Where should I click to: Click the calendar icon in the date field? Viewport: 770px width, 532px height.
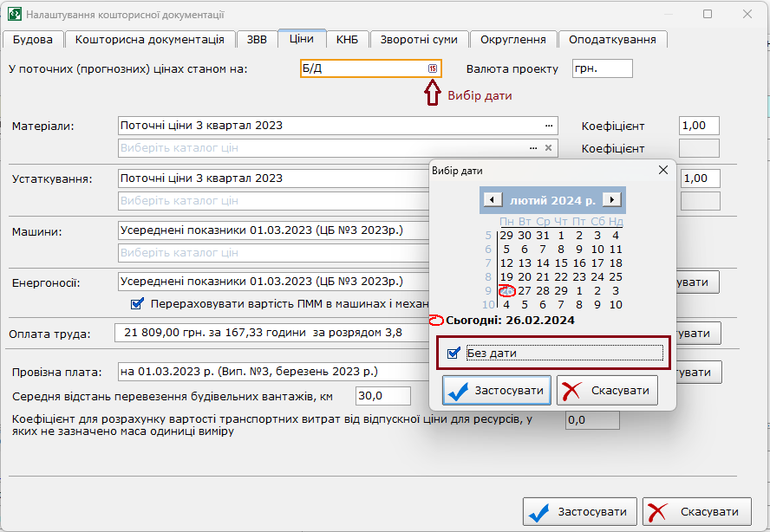pos(432,68)
